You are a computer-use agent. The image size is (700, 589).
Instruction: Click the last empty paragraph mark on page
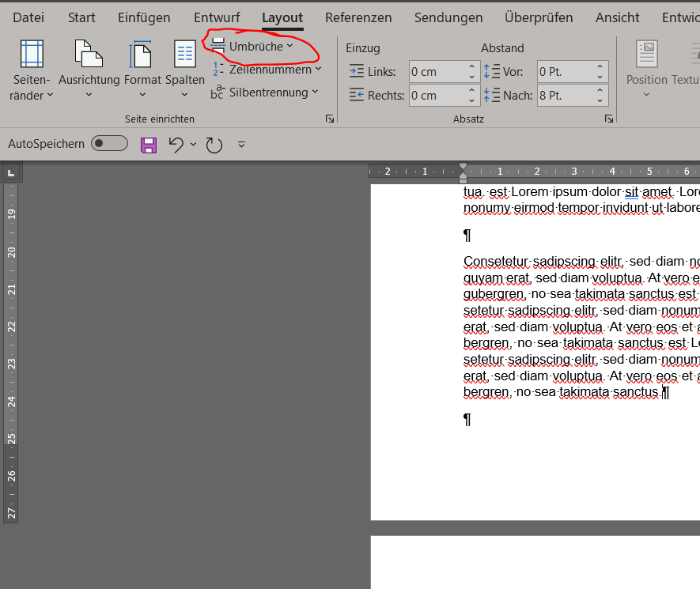click(x=467, y=420)
